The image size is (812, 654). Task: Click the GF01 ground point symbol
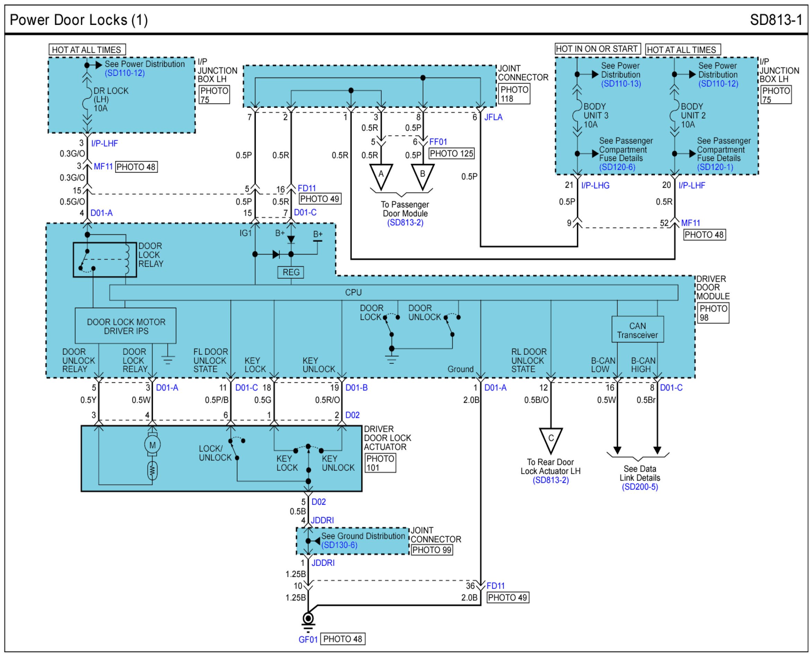tap(308, 619)
